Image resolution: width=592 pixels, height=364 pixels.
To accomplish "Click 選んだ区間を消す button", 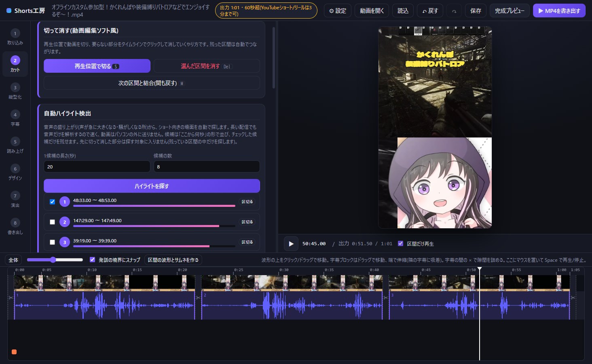I will 207,66.
